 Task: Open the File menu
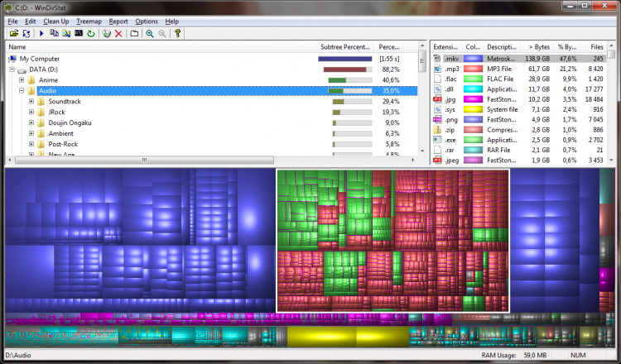coord(12,22)
